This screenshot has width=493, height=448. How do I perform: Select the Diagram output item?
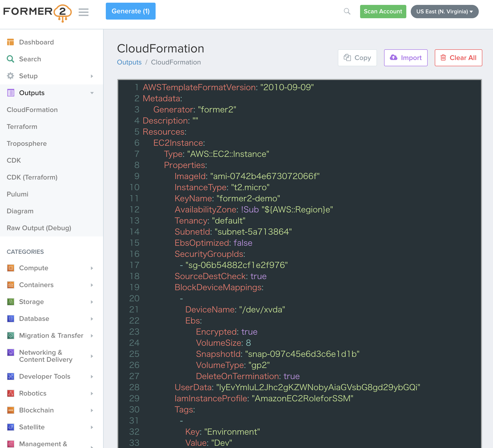point(20,211)
